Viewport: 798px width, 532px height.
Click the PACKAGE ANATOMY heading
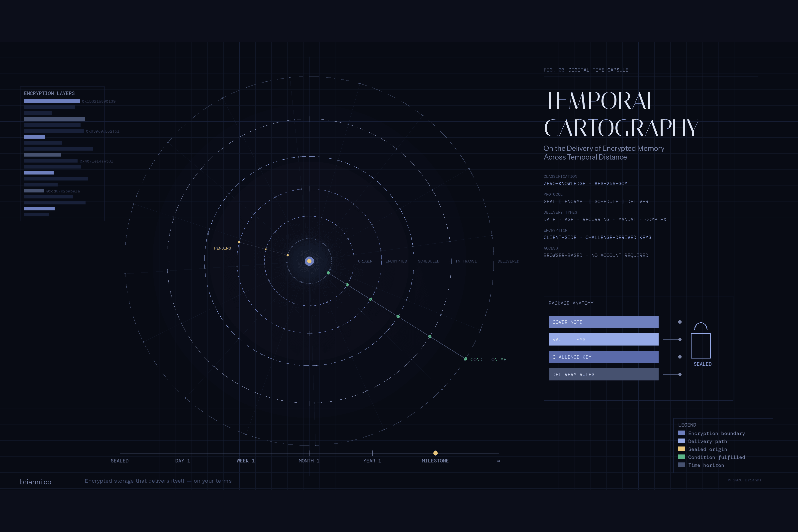coord(571,303)
